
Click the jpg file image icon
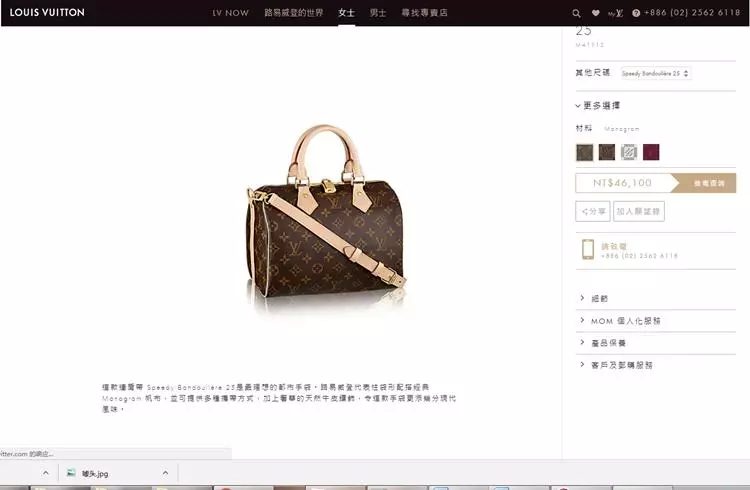tap(71, 473)
